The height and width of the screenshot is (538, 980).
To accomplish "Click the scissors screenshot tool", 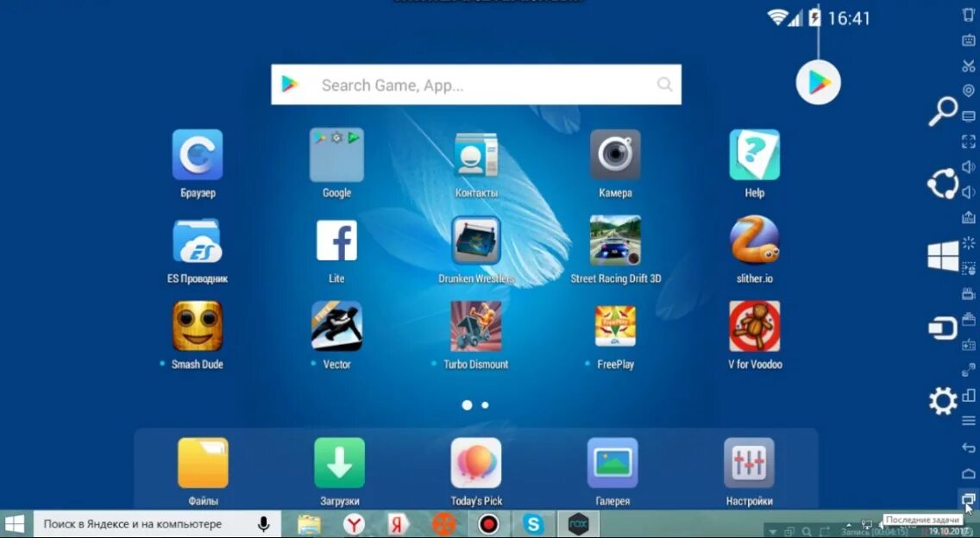I will (x=968, y=66).
